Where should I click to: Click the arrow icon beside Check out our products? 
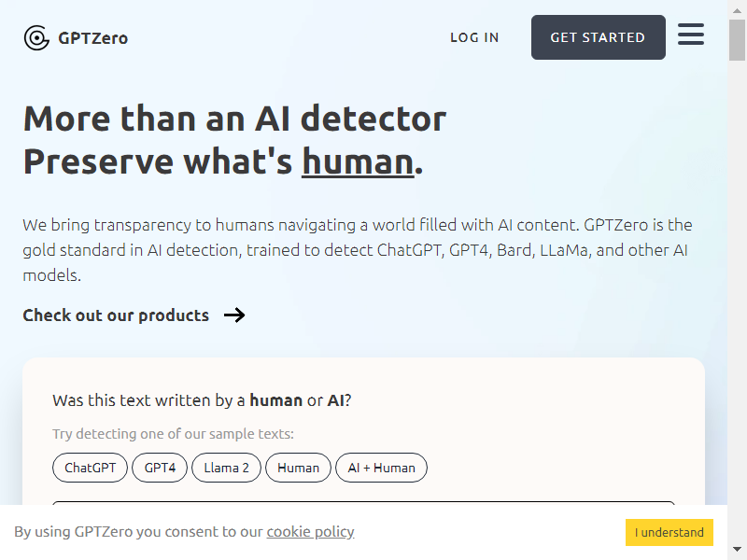click(234, 315)
